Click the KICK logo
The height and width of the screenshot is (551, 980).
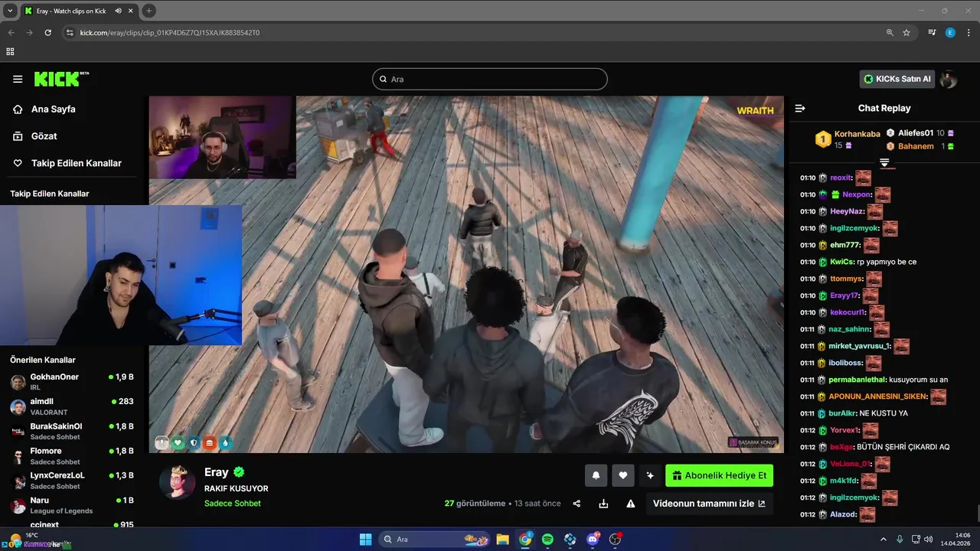pyautogui.click(x=61, y=79)
